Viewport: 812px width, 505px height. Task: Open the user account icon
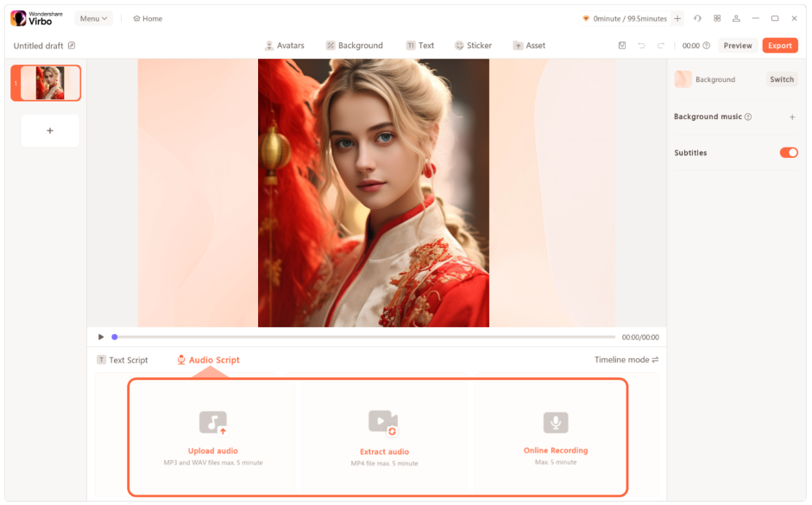(736, 18)
